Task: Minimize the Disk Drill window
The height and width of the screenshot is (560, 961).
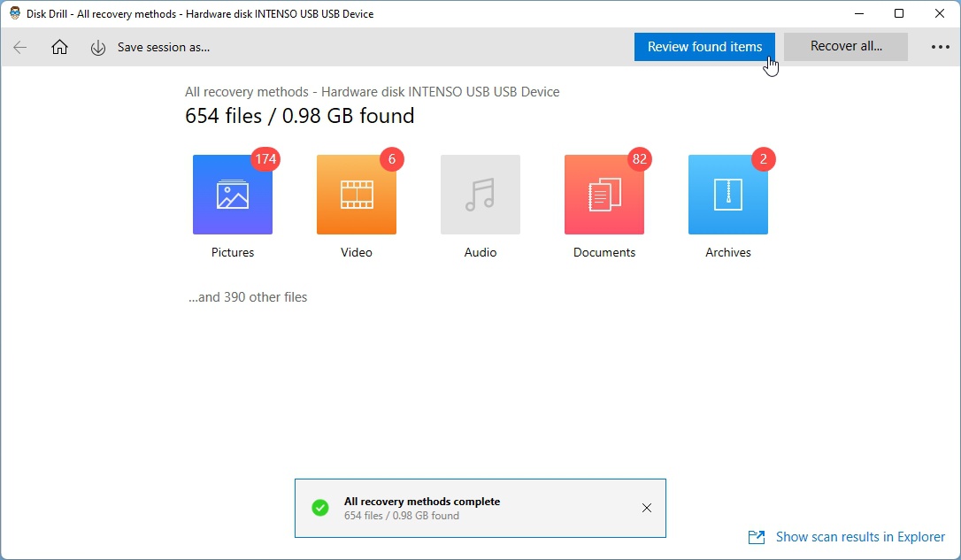Action: (859, 13)
